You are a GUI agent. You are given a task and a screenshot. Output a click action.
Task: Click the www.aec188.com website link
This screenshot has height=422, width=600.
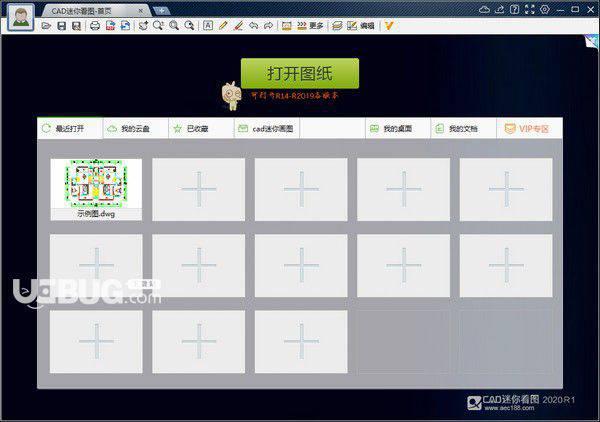pyautogui.click(x=509, y=408)
